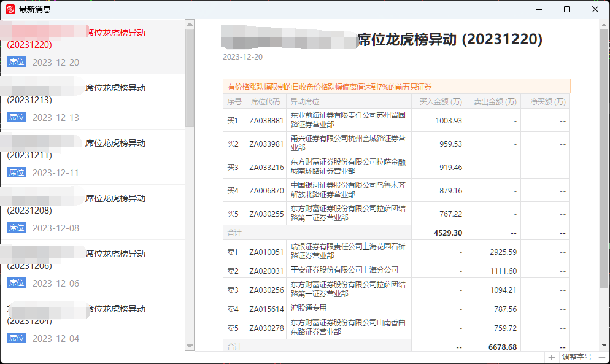
Task: Click the 席位 badge under the 20231204 entry
Action: point(16,338)
